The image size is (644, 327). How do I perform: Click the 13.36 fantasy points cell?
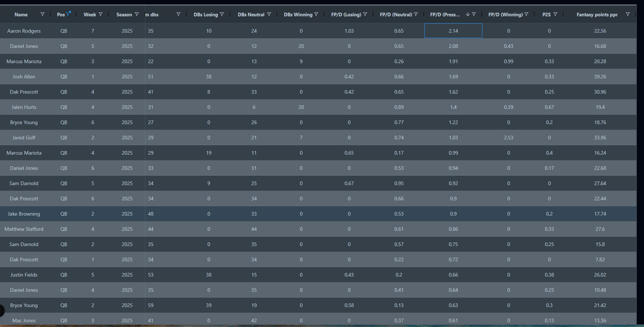pos(599,321)
